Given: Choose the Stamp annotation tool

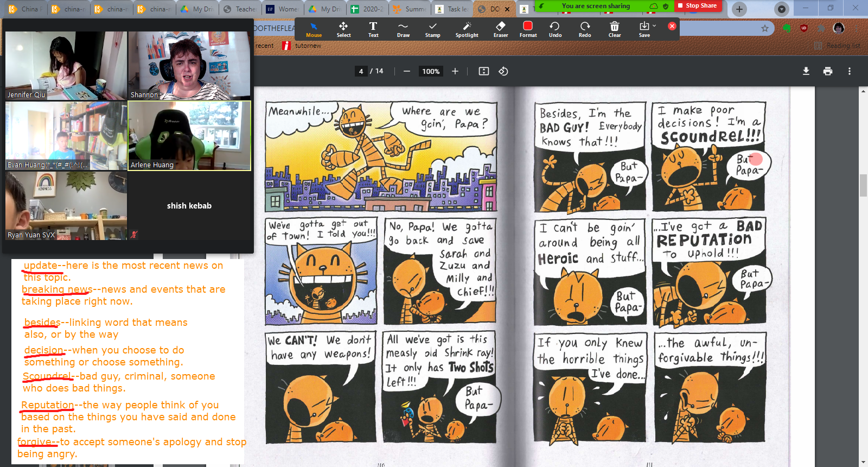Looking at the screenshot, I should pos(432,29).
